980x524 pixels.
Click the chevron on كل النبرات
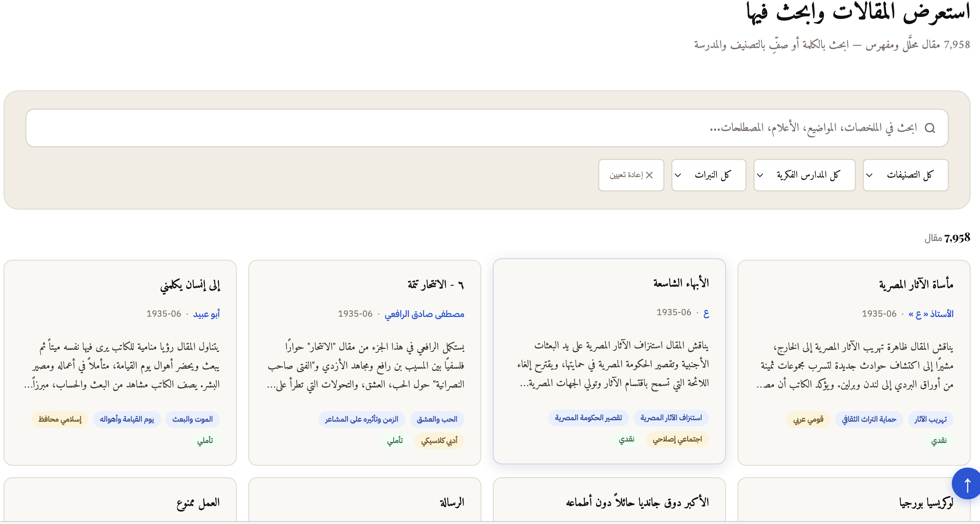click(677, 176)
